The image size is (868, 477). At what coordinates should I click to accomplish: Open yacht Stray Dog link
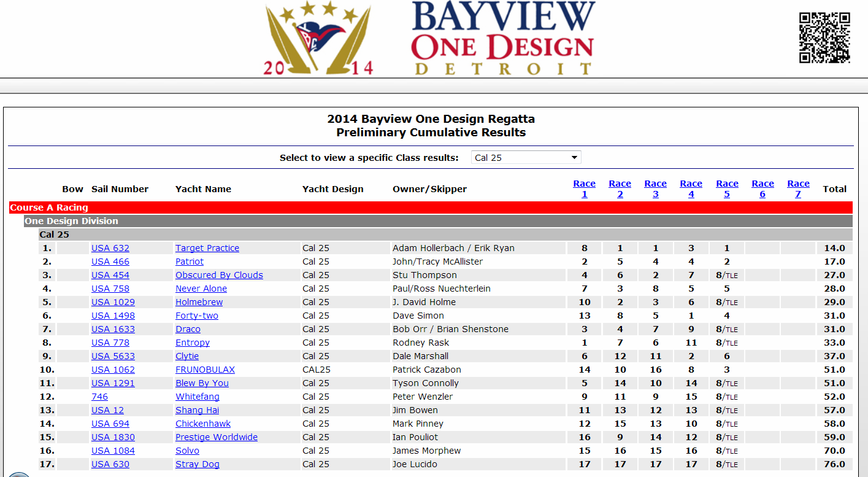(198, 464)
